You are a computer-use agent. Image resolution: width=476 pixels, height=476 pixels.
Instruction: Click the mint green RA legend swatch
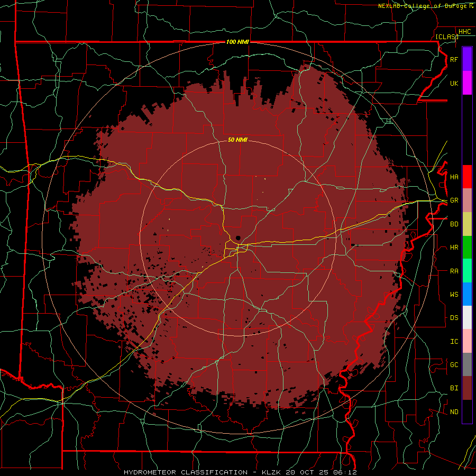(x=467, y=271)
